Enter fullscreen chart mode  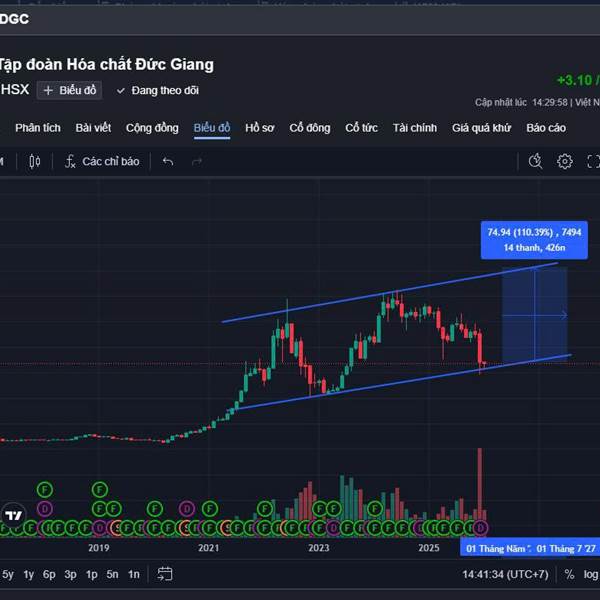click(x=593, y=161)
